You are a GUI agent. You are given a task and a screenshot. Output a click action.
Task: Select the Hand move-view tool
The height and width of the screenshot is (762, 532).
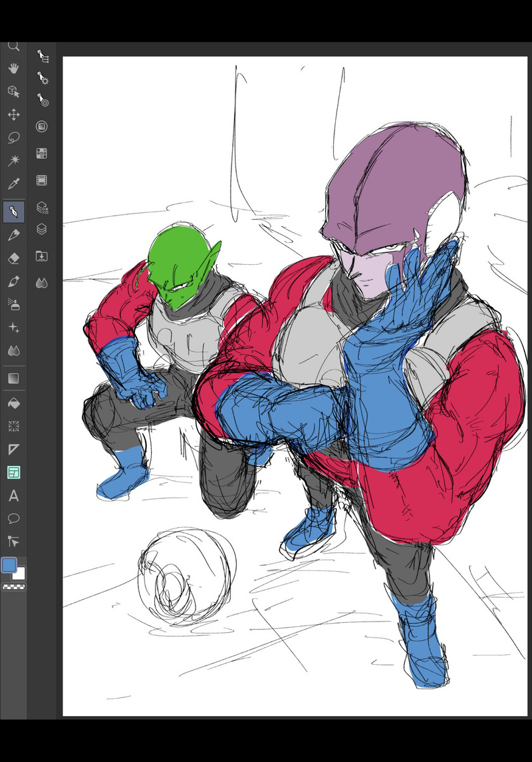(13, 68)
